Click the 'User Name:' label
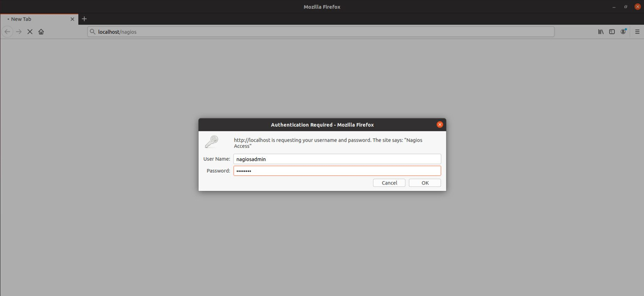The height and width of the screenshot is (296, 644). point(216,159)
